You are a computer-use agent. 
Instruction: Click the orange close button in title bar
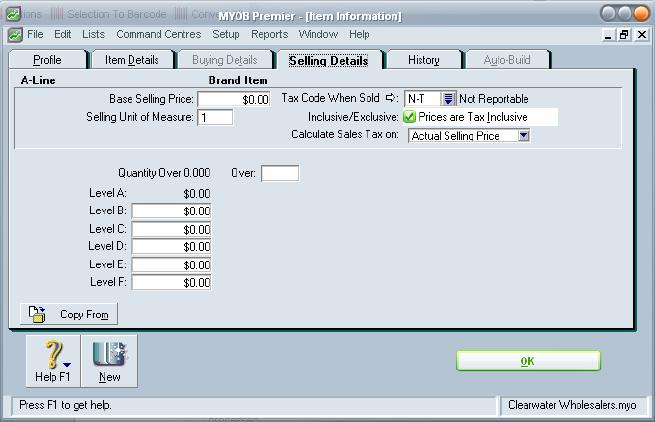pyautogui.click(x=641, y=13)
